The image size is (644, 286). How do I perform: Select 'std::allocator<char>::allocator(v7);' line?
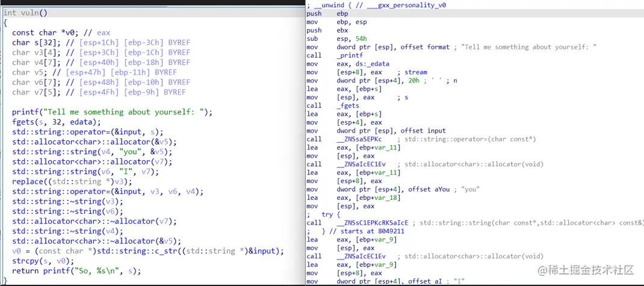click(92, 161)
